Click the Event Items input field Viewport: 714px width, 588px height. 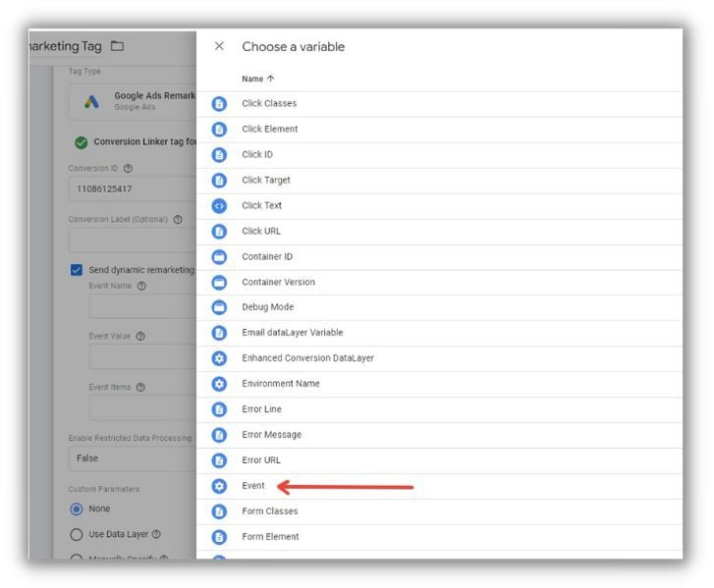click(x=143, y=407)
